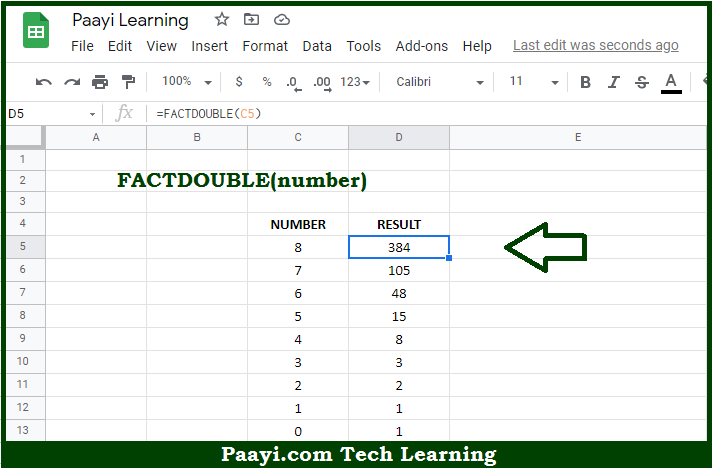Viewport: 712px width, 468px height.
Task: Select cell with result 105
Action: [x=399, y=271]
